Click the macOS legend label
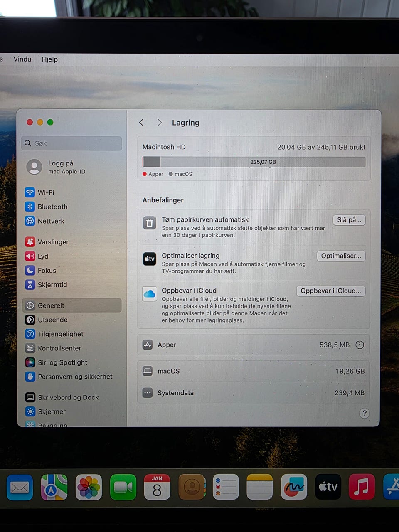Viewport: 399px width, 532px height. [183, 174]
